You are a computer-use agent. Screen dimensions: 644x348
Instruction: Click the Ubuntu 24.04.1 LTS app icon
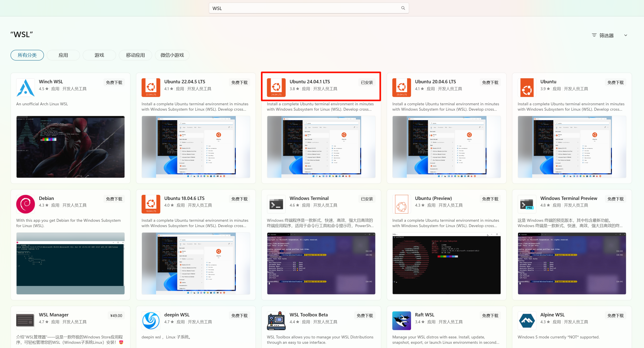[276, 88]
